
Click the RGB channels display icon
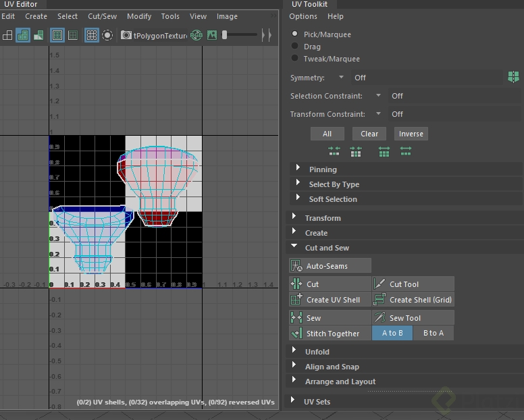196,35
